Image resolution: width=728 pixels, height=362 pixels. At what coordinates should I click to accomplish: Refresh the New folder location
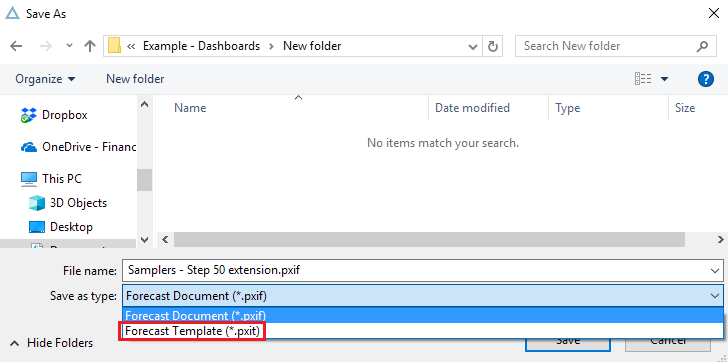point(493,46)
